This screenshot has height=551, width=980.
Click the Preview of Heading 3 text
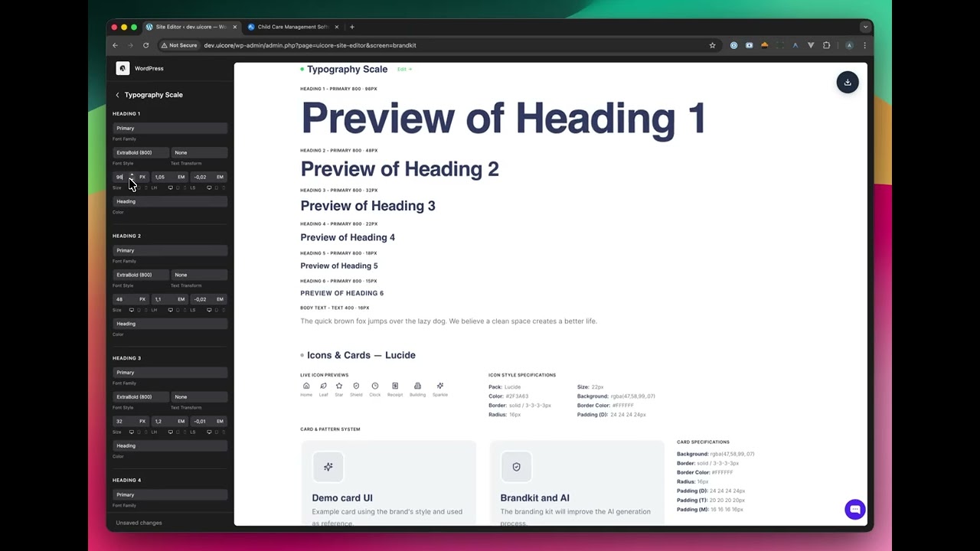(x=367, y=206)
